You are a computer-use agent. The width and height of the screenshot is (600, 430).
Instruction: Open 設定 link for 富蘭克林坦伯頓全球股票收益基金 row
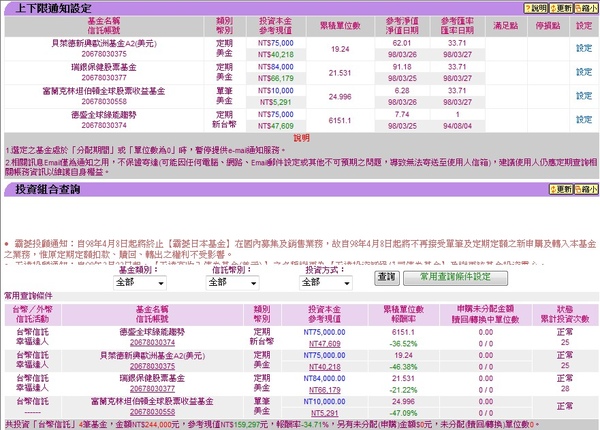click(584, 96)
